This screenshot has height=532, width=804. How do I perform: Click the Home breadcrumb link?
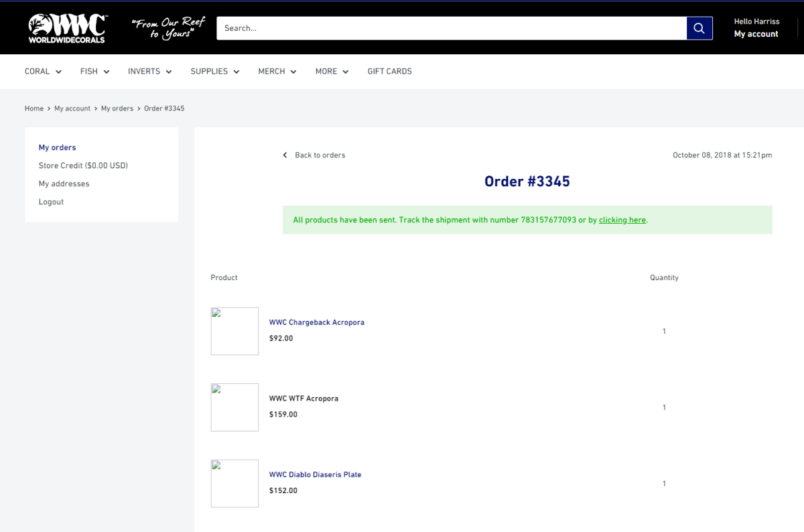coord(34,109)
